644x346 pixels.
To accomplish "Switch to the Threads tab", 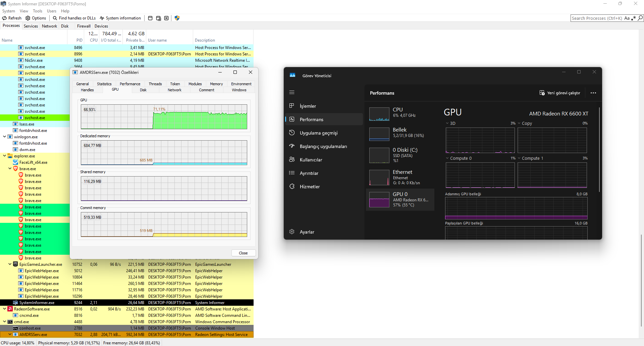I will (155, 84).
